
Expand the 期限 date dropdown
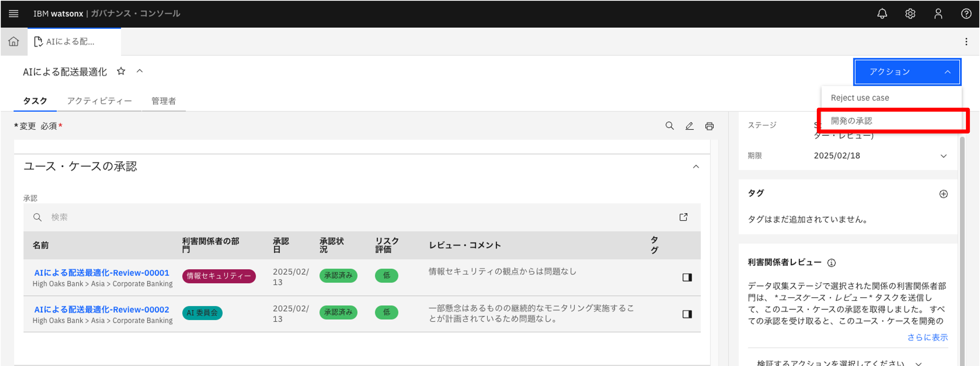943,156
